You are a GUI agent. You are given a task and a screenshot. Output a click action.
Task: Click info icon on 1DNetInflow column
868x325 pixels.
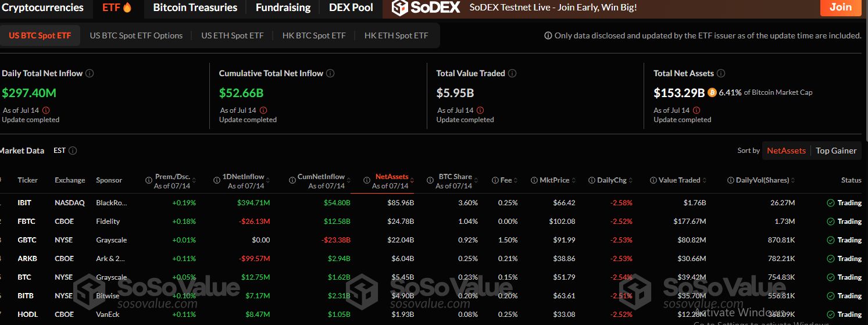pos(217,181)
